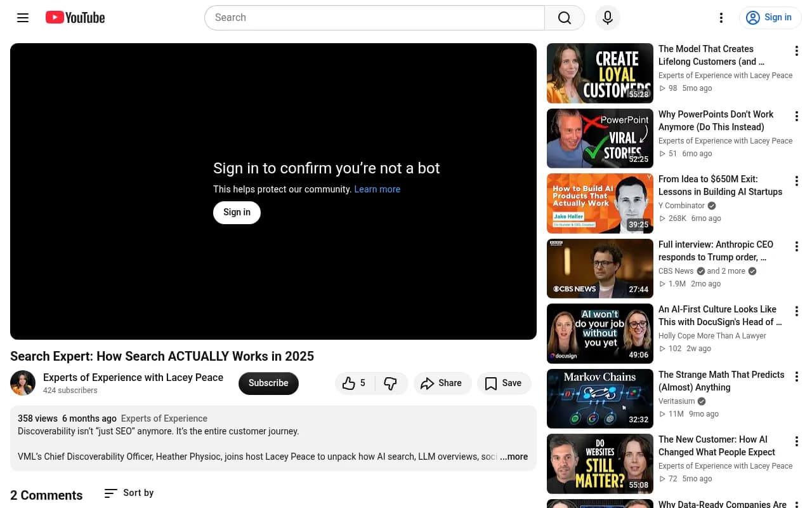Start voice search with microphone icon
Viewport: 812px width, 508px height.
[x=608, y=18]
